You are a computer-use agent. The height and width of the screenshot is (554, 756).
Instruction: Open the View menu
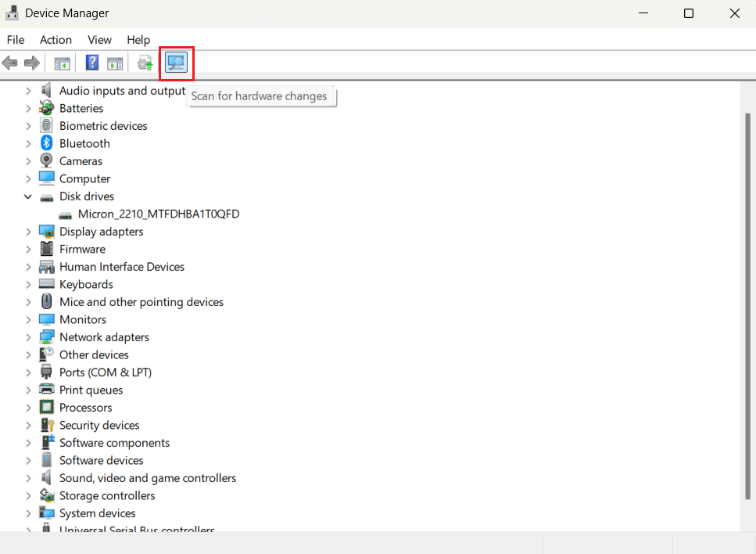point(99,40)
